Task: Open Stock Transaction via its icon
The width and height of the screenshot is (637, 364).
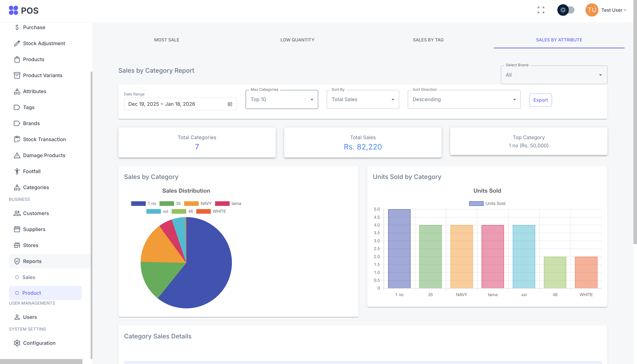Action: [17, 139]
